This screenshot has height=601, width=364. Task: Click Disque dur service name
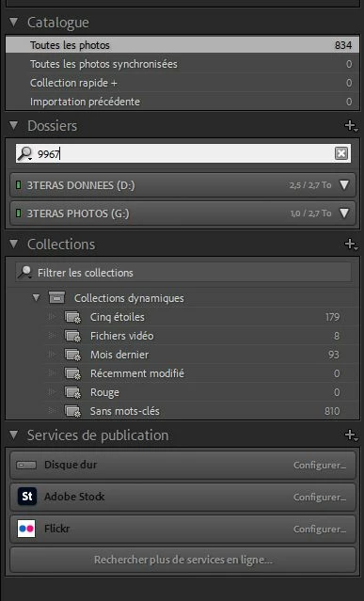coord(71,465)
